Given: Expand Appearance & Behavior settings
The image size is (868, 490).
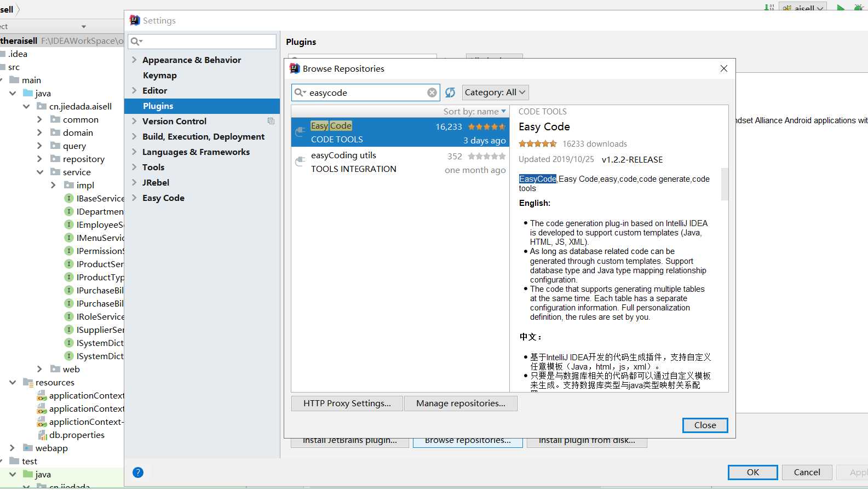Looking at the screenshot, I should [134, 60].
